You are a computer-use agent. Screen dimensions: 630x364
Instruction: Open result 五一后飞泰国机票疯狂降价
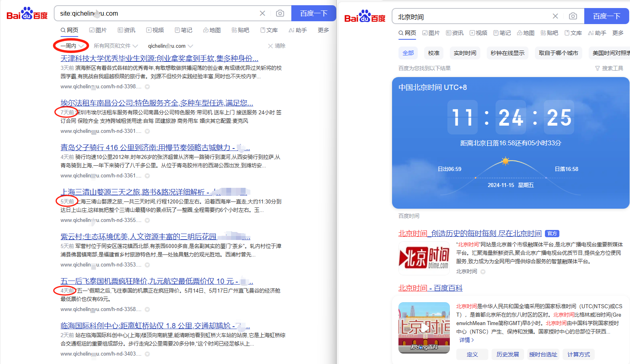coord(157,281)
